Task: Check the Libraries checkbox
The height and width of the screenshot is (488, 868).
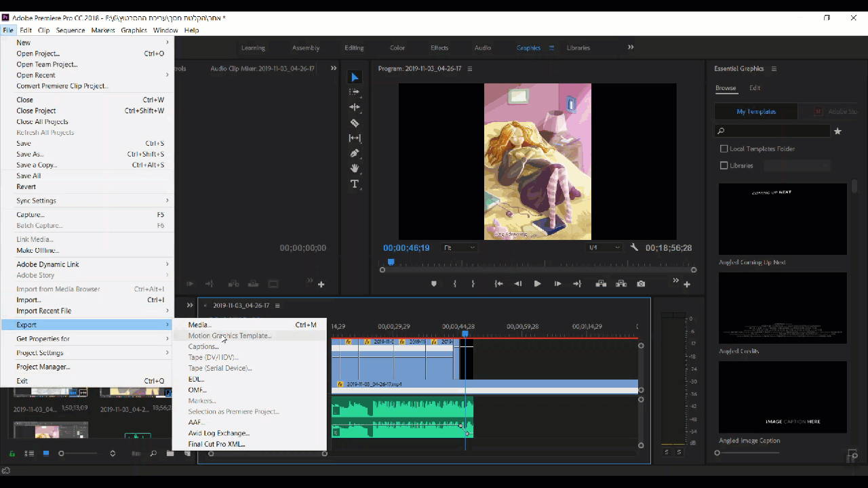Action: point(724,165)
